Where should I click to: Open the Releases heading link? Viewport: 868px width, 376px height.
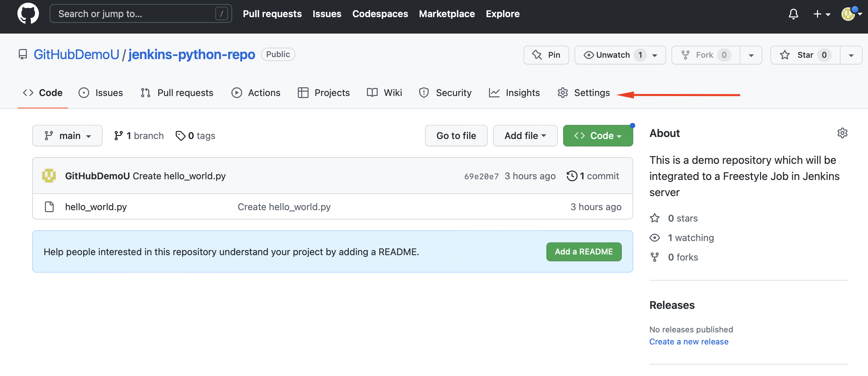coord(672,305)
